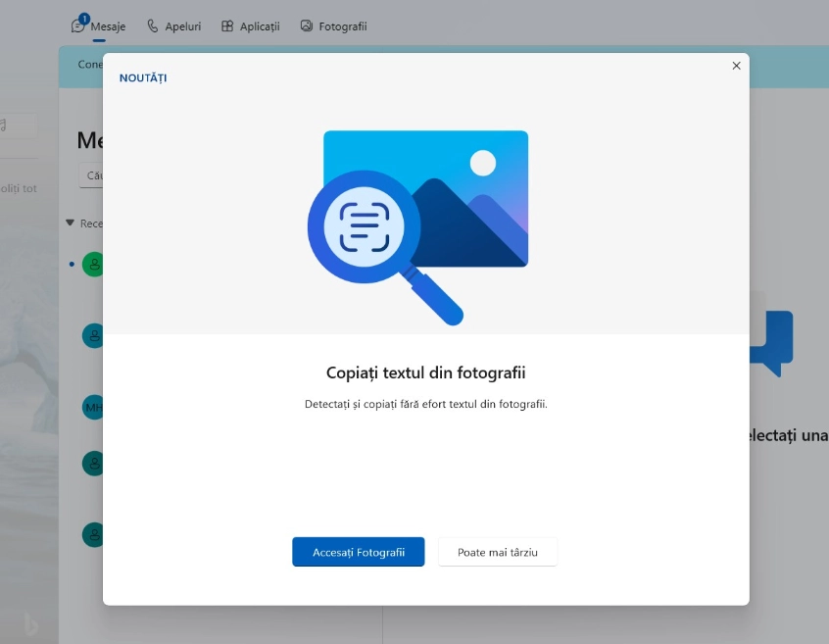The image size is (829, 644).
Task: Click the Poate mai târziu button
Action: click(497, 552)
